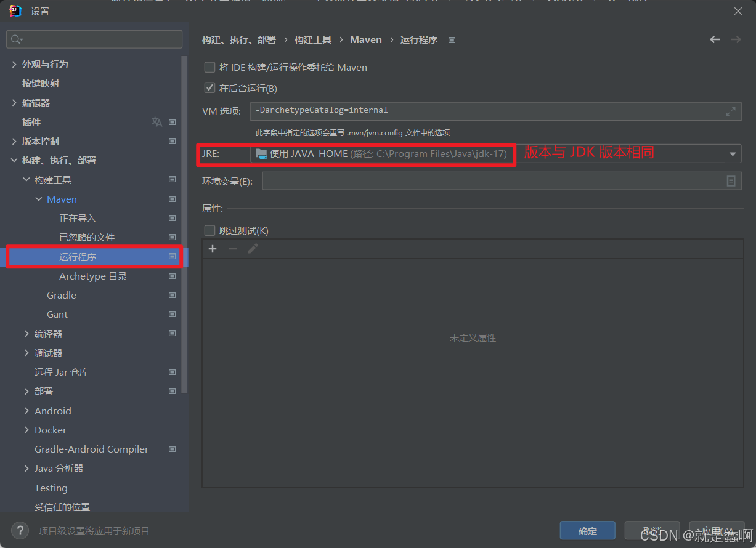Click 构建、执行、部署 in the breadcrumb

tap(239, 39)
